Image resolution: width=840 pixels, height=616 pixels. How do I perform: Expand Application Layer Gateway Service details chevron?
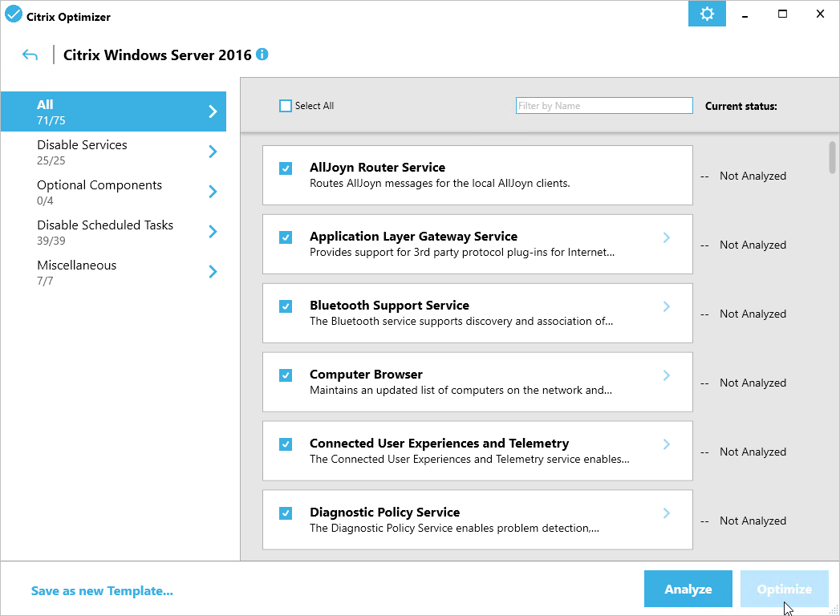click(x=667, y=237)
